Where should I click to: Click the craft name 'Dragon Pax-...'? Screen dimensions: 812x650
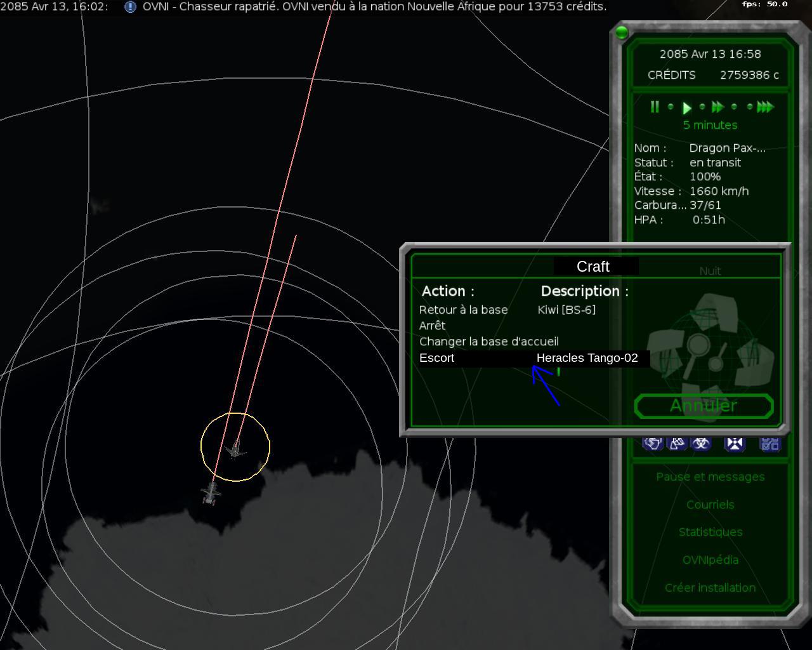[728, 148]
